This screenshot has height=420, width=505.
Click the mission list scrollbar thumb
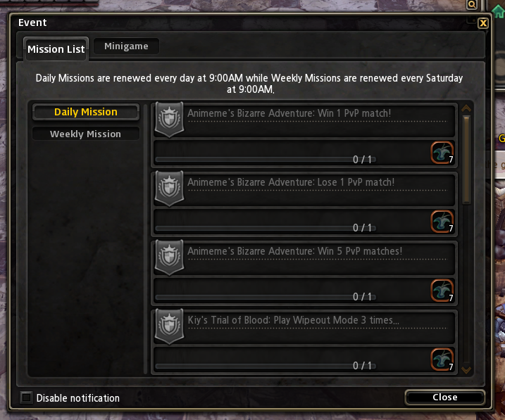coord(466,160)
